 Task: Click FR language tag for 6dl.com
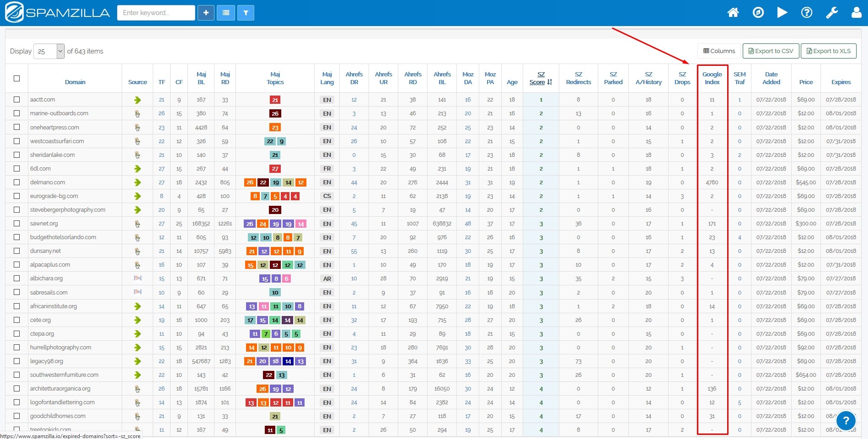click(x=327, y=169)
